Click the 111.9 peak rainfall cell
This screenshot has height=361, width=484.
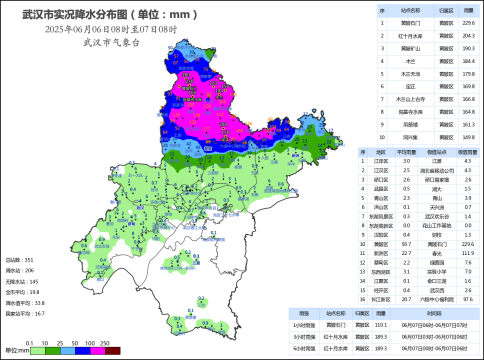[468, 253]
